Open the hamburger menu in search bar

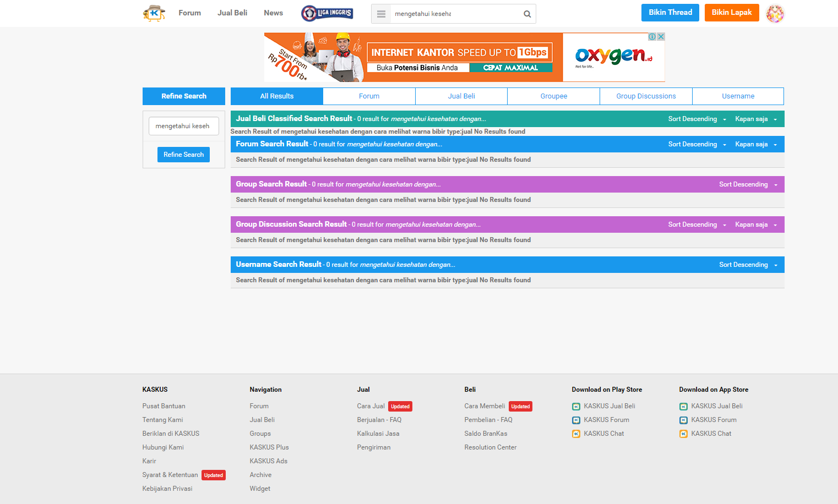click(381, 14)
